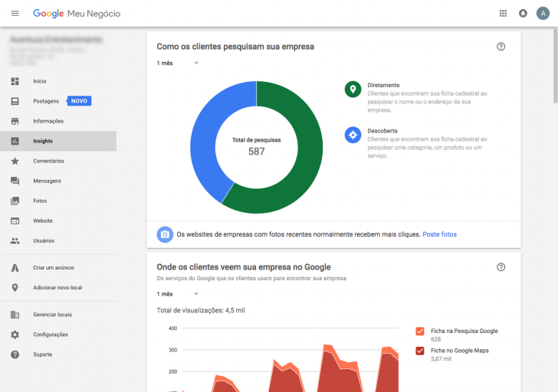Click Criar um anúncio link
This screenshot has height=392, width=558.
pyautogui.click(x=54, y=268)
